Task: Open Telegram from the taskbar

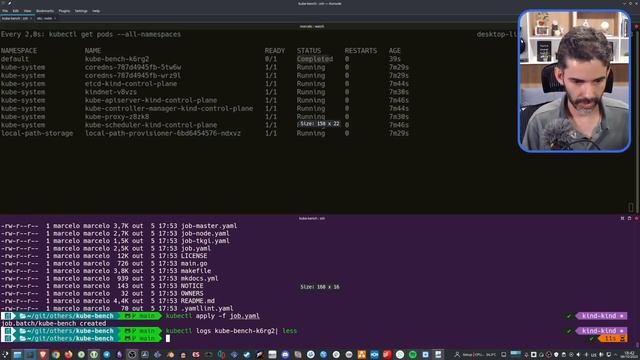Action: click(107, 355)
